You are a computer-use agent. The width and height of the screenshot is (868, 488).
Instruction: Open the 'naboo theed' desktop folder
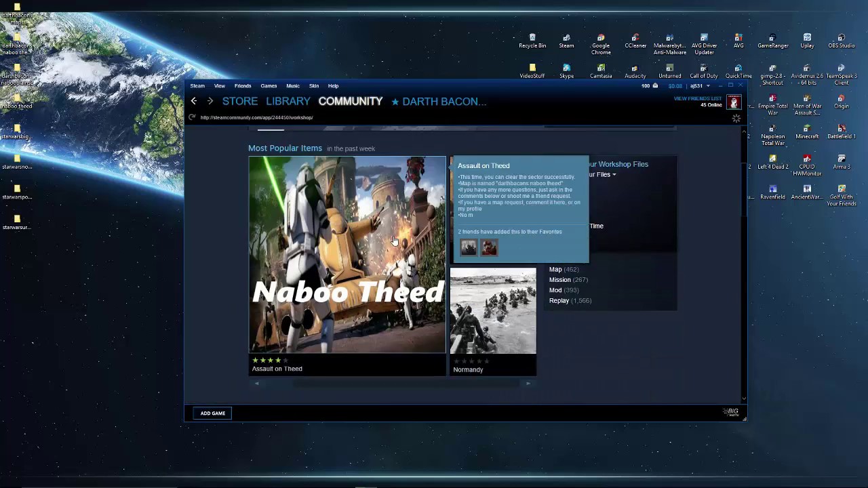[17, 102]
